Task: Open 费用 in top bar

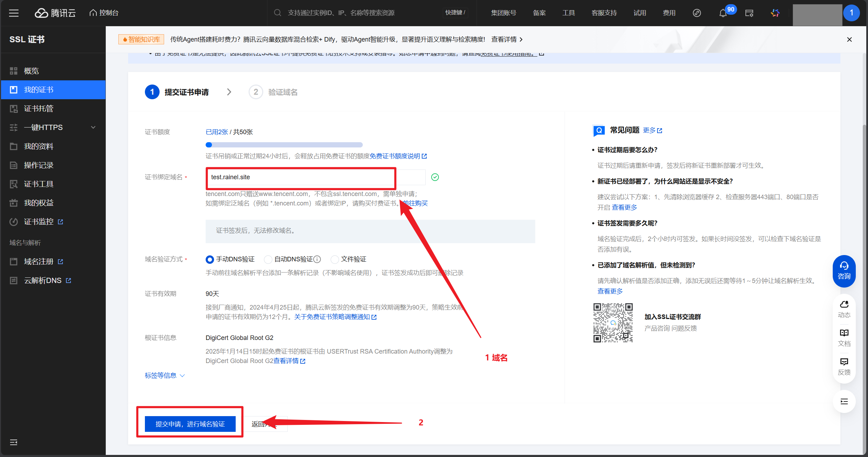Action: (x=669, y=13)
